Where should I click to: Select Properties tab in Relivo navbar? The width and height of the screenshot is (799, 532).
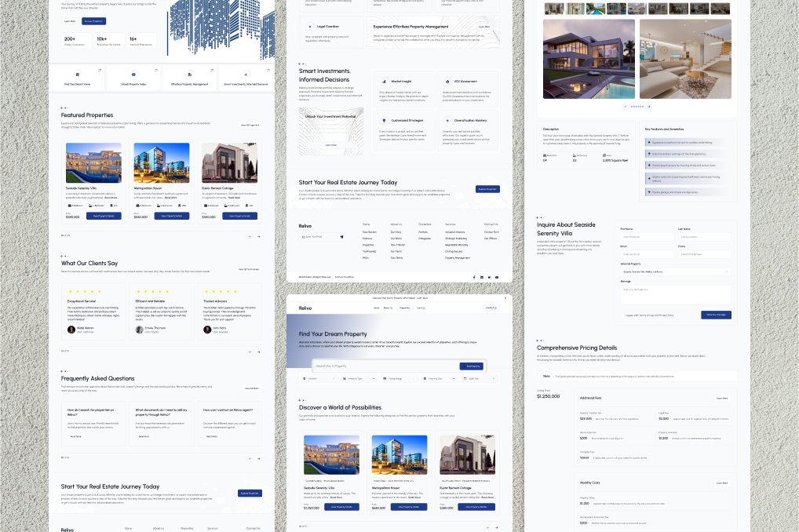[x=405, y=308]
